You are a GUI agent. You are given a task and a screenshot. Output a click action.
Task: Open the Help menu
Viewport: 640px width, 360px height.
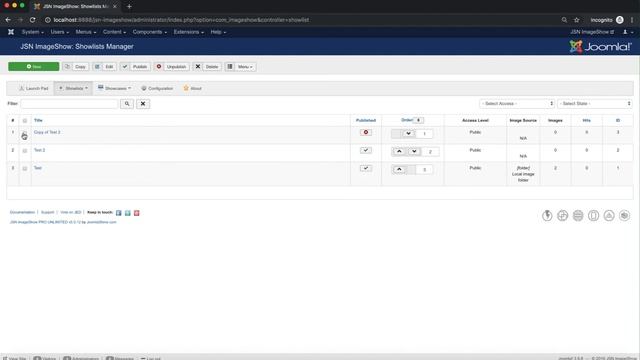tap(218, 32)
